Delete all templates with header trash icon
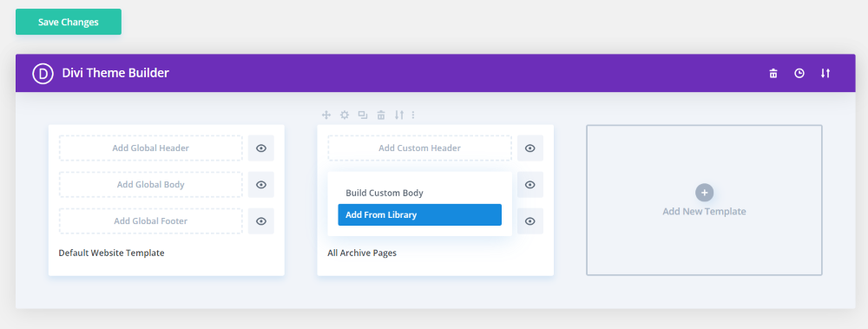 point(773,73)
